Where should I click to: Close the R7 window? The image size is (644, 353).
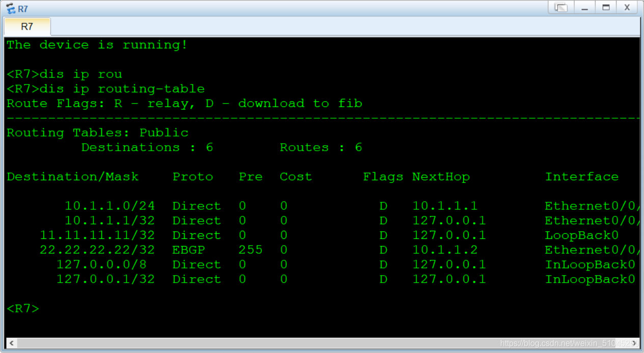[627, 8]
